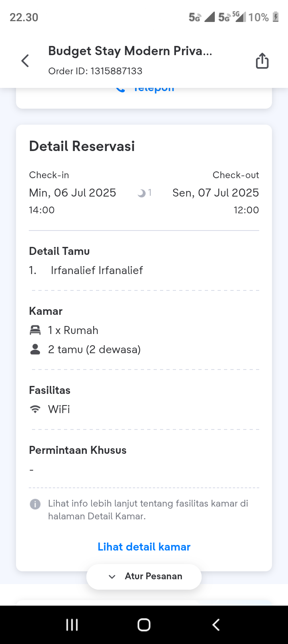Expand the Atur Pesanan chevron
Image resolution: width=288 pixels, height=644 pixels.
click(x=112, y=576)
